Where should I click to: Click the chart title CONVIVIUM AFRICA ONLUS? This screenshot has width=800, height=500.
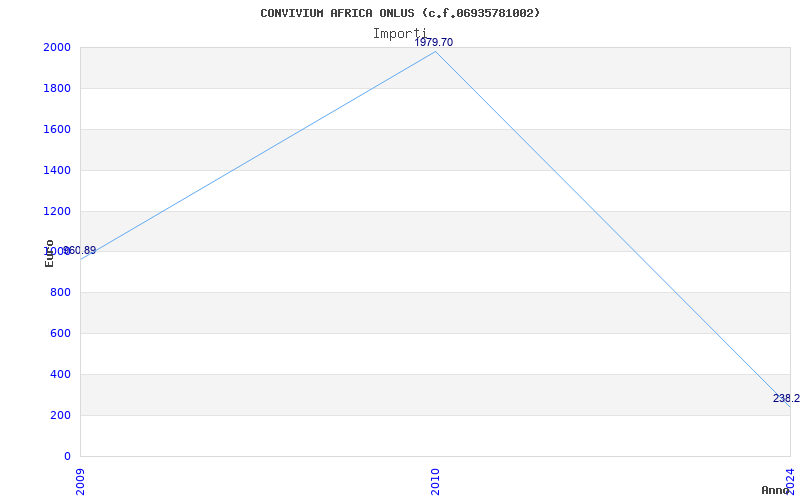coord(400,13)
